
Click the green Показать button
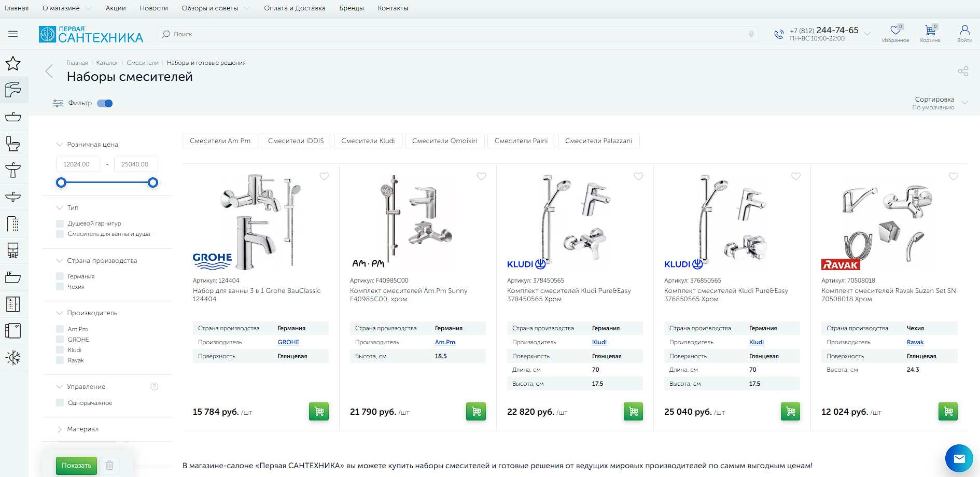click(77, 466)
